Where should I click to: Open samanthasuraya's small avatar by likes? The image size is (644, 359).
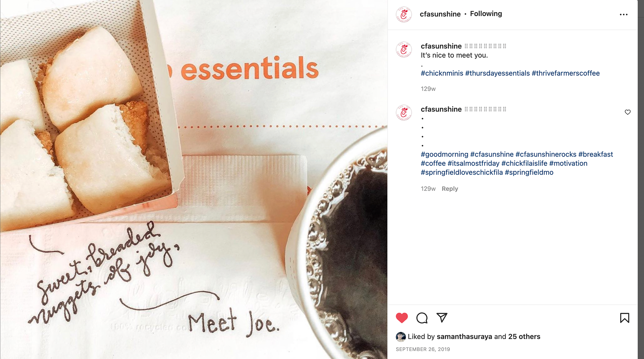tap(400, 337)
